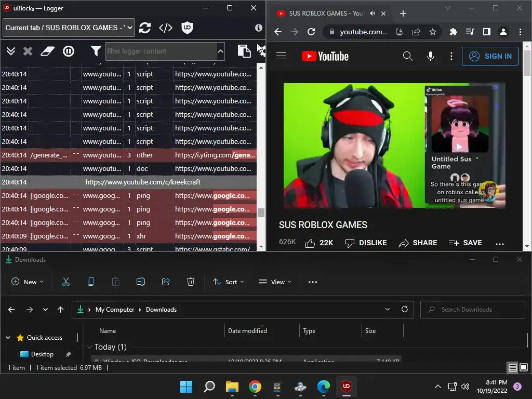Clear logger entries X icon
The width and height of the screenshot is (532, 399).
point(28,51)
